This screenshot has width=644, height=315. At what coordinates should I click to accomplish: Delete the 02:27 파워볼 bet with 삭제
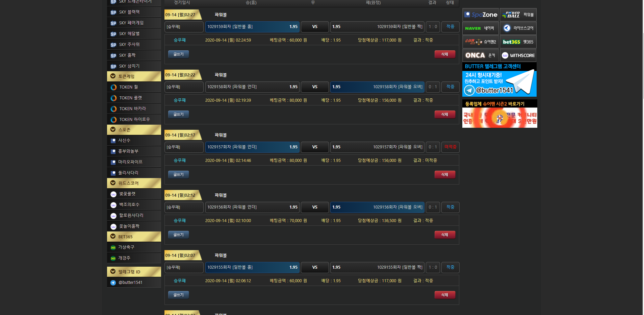point(445,54)
